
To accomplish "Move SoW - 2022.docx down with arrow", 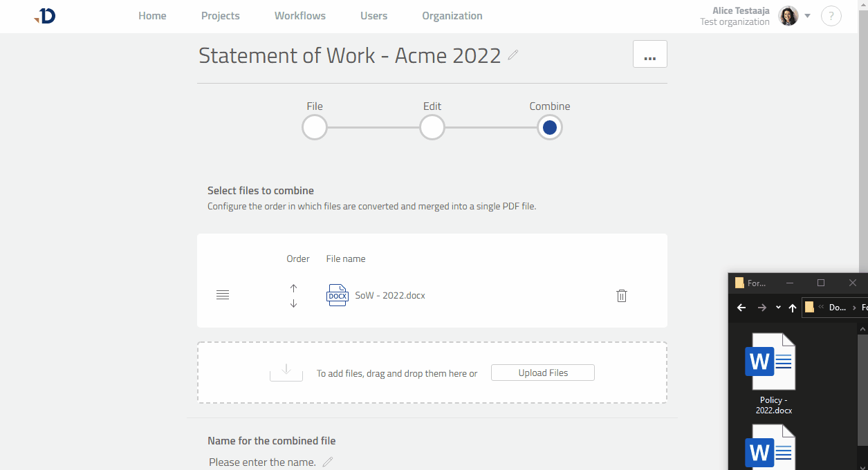I will 293,303.
